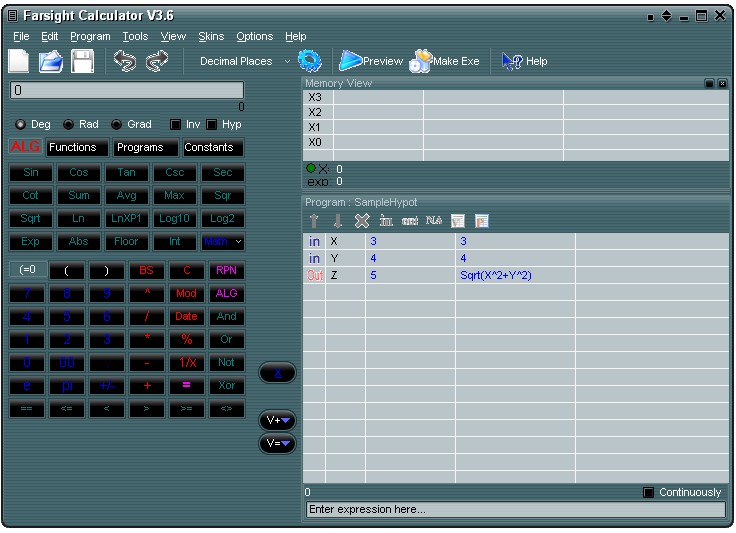Select Deg angle mode
736x533 pixels.
(32, 124)
